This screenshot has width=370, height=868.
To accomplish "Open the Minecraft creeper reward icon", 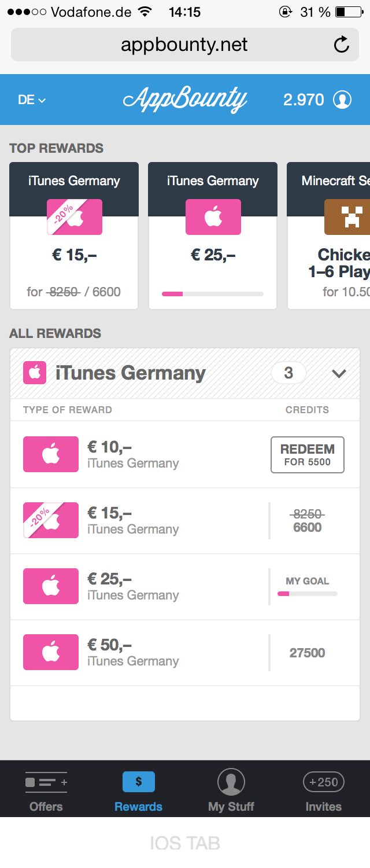I will (347, 217).
